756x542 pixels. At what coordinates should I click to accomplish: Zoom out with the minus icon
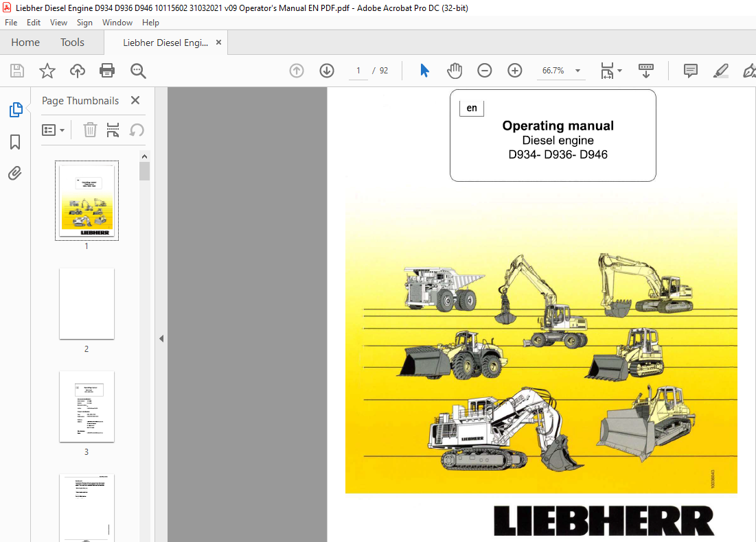[x=485, y=71]
